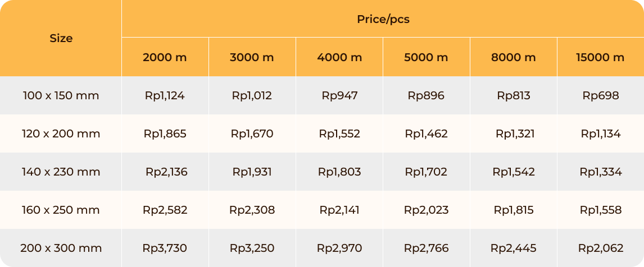Select the 5000 m column header

[427, 57]
